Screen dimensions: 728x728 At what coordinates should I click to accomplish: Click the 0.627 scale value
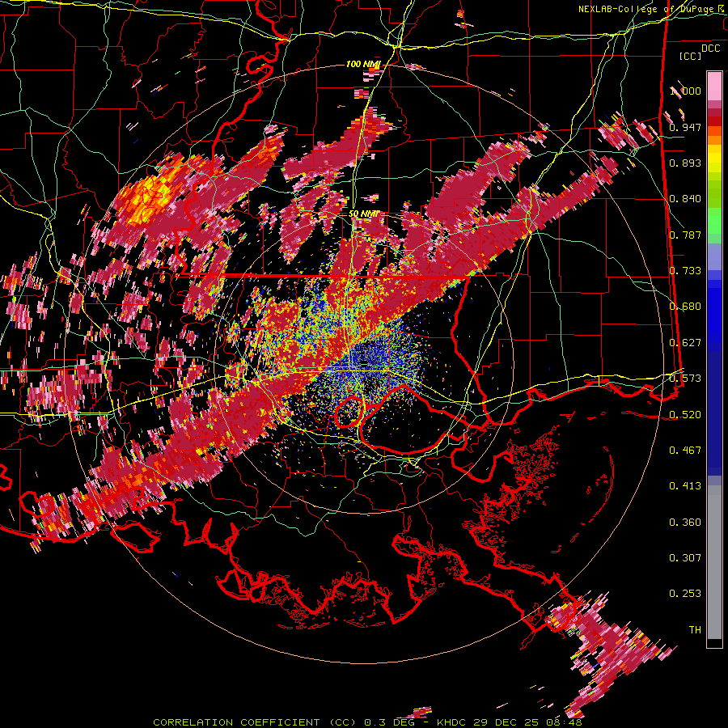click(685, 343)
